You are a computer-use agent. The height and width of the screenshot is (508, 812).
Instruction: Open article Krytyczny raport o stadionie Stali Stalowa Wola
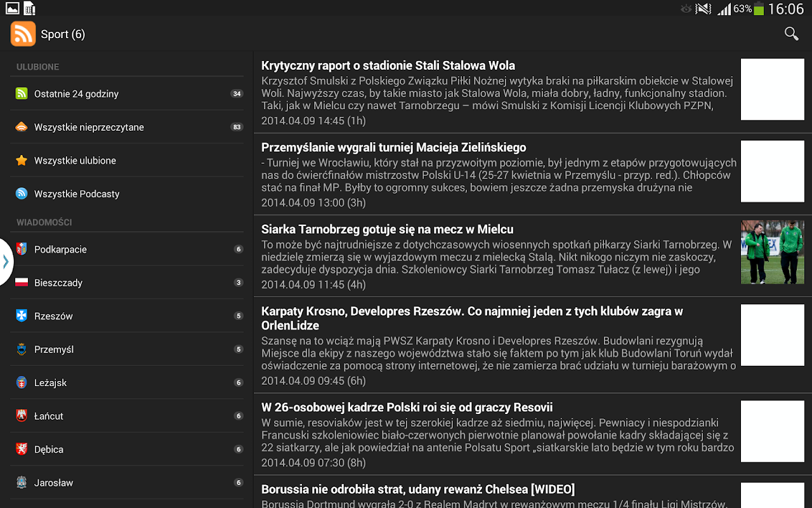coord(533,92)
